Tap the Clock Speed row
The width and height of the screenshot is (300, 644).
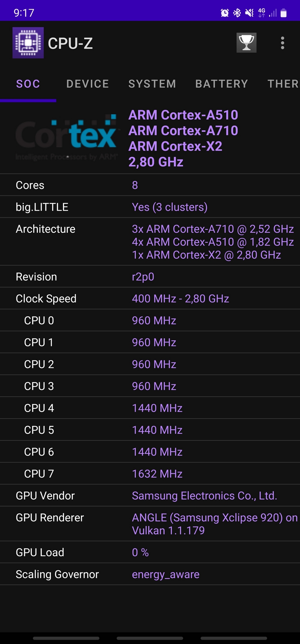pyautogui.click(x=150, y=299)
